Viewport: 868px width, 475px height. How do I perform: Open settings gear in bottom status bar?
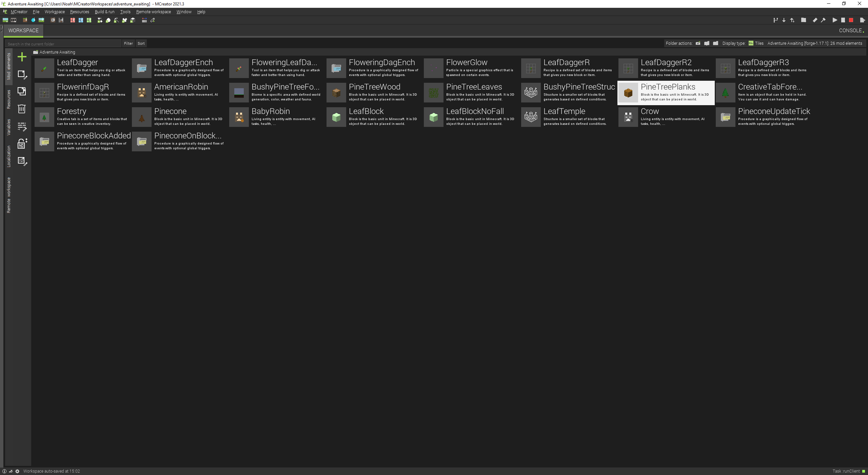tap(17, 471)
